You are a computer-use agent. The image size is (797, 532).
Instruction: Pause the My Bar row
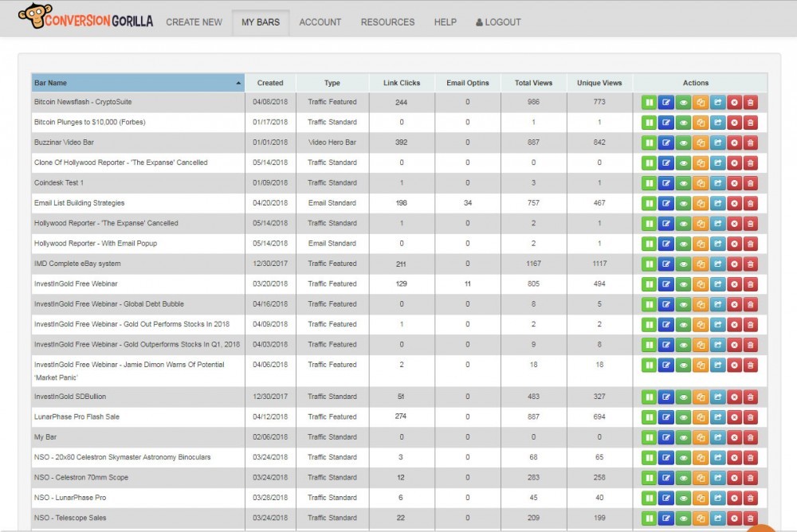(649, 437)
